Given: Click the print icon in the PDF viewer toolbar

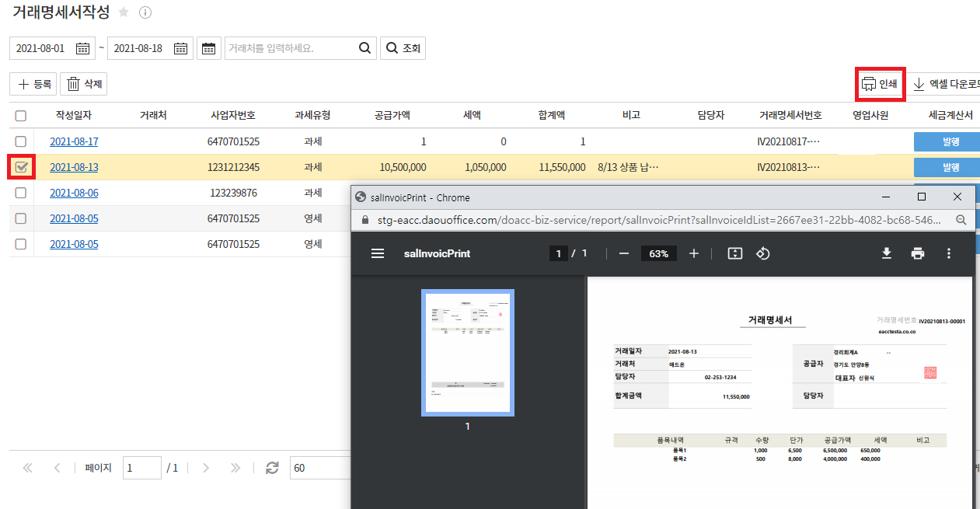Looking at the screenshot, I should coord(918,253).
